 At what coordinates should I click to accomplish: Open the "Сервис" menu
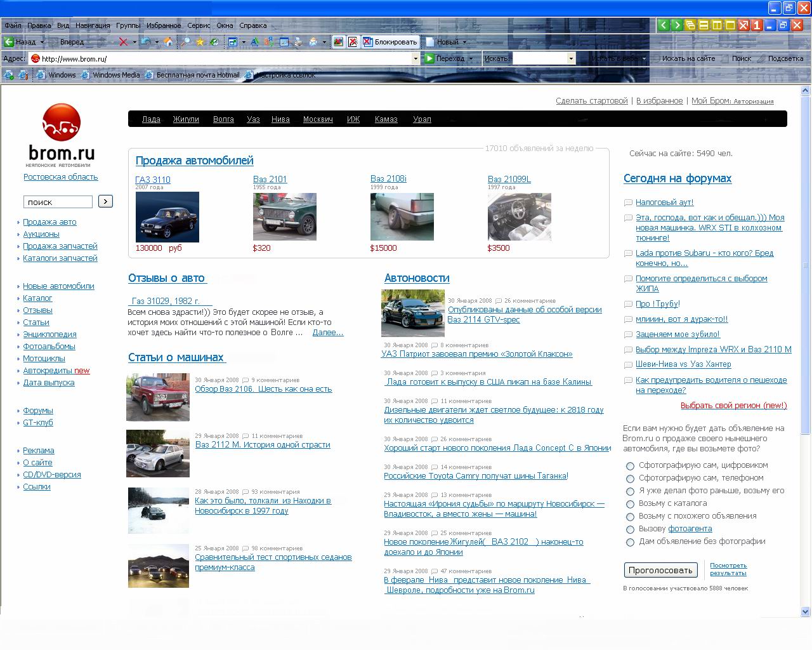tap(199, 25)
